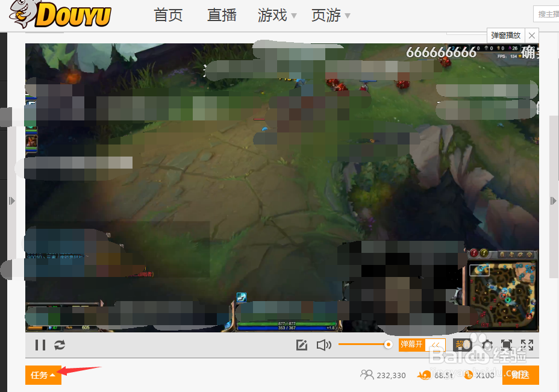Expand the 任务 tasks menu
The height and width of the screenshot is (392, 559).
[x=43, y=375]
